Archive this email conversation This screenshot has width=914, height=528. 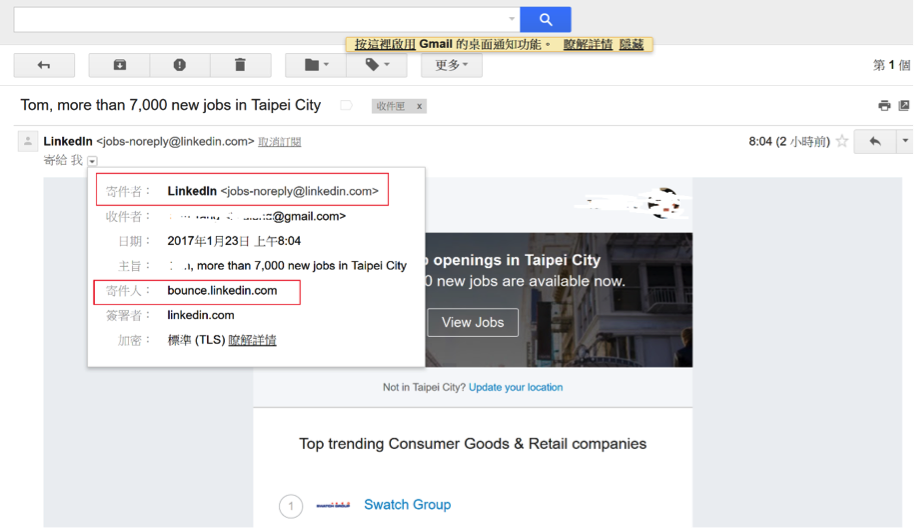[x=119, y=65]
